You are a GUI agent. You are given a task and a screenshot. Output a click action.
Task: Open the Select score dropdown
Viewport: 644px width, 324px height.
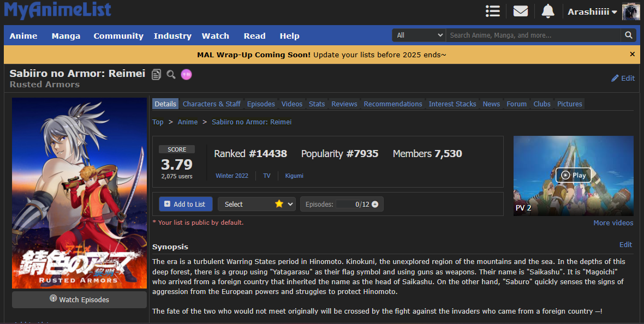[257, 204]
